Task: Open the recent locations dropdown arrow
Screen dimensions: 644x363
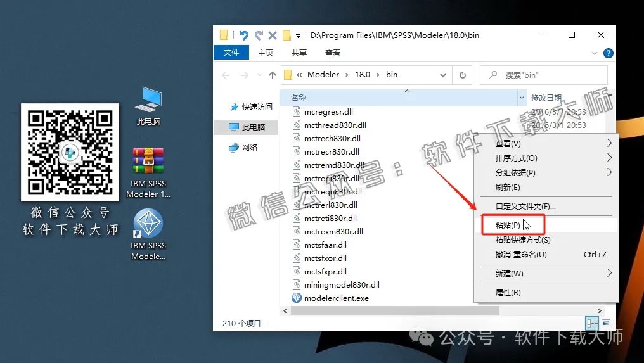Action: 259,75
